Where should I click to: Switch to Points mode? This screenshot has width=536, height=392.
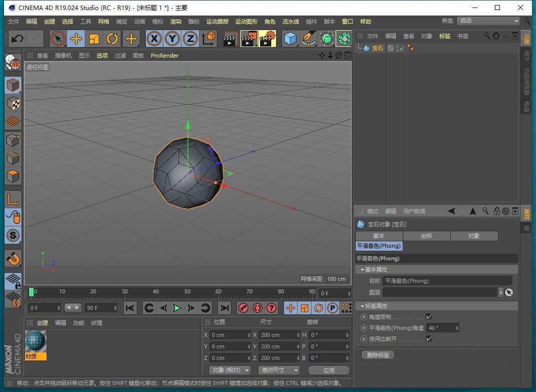(13, 140)
